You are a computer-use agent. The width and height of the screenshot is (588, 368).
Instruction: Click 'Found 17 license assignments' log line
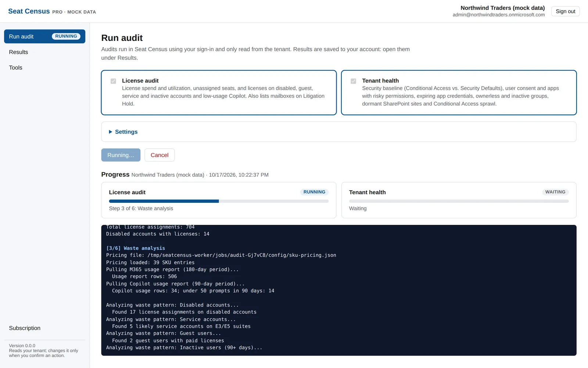184,312
